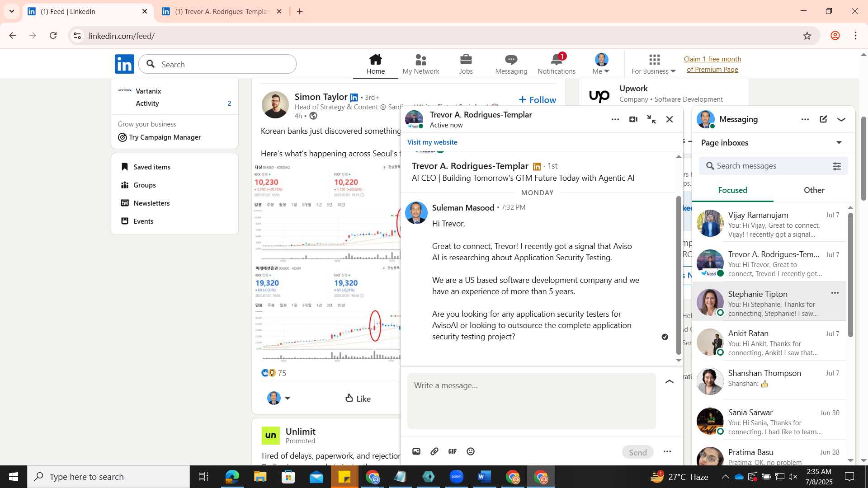Viewport: 868px width, 488px height.
Task: Follow Simon Taylor
Action: [x=537, y=100]
